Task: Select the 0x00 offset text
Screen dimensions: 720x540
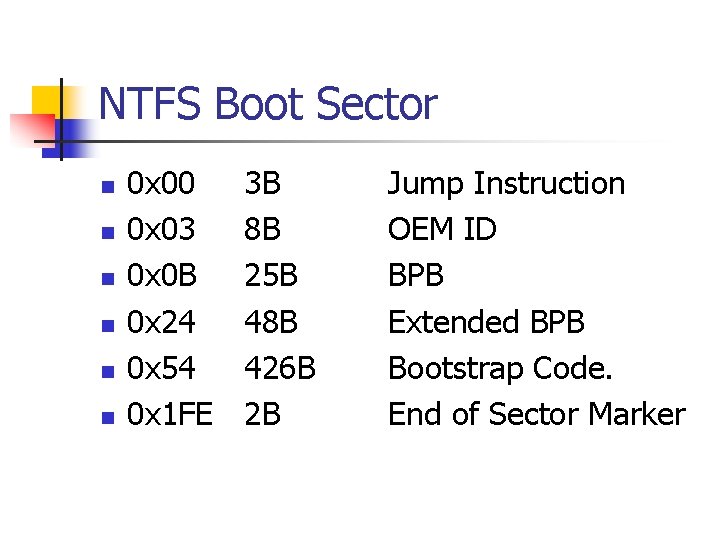Action: coord(161,184)
